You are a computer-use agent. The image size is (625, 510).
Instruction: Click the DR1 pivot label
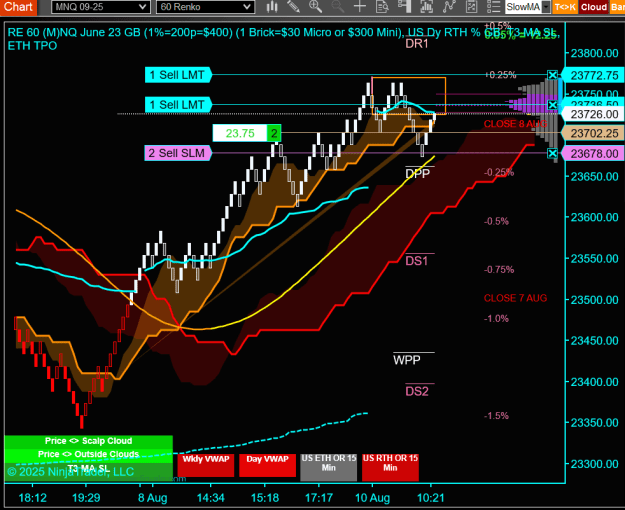(x=417, y=44)
